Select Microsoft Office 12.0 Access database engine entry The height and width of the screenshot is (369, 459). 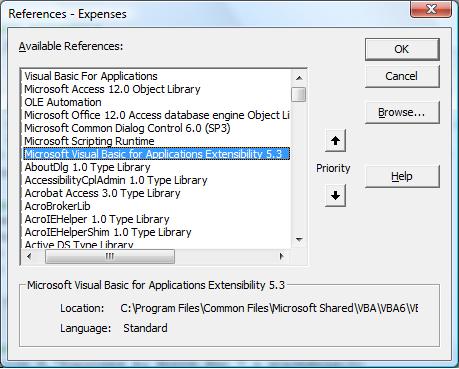[157, 115]
